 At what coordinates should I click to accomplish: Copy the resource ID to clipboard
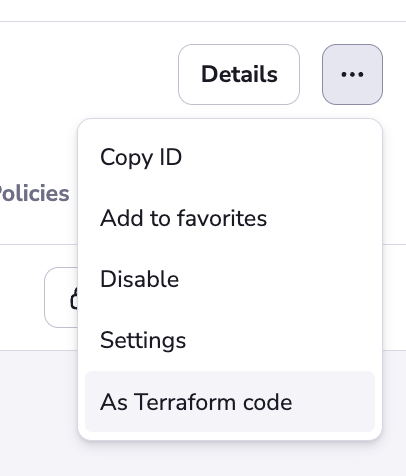point(230,157)
